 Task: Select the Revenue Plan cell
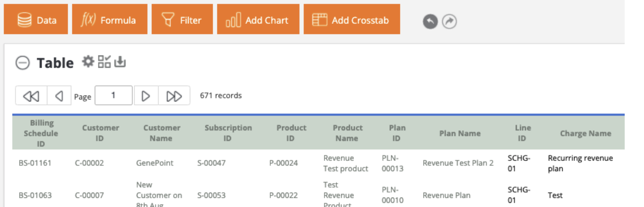click(446, 195)
